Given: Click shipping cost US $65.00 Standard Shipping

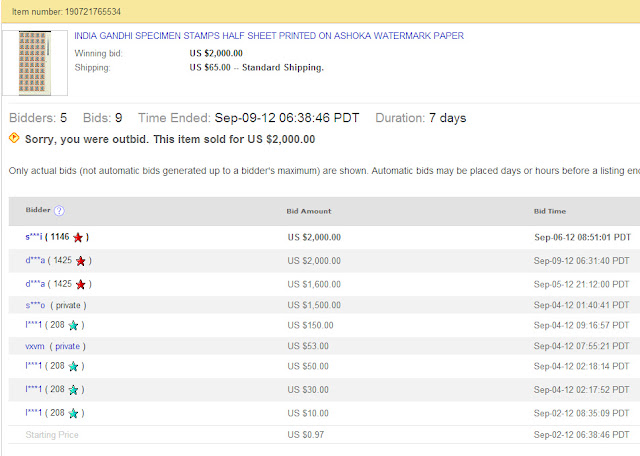Looking at the screenshot, I should coord(256,67).
